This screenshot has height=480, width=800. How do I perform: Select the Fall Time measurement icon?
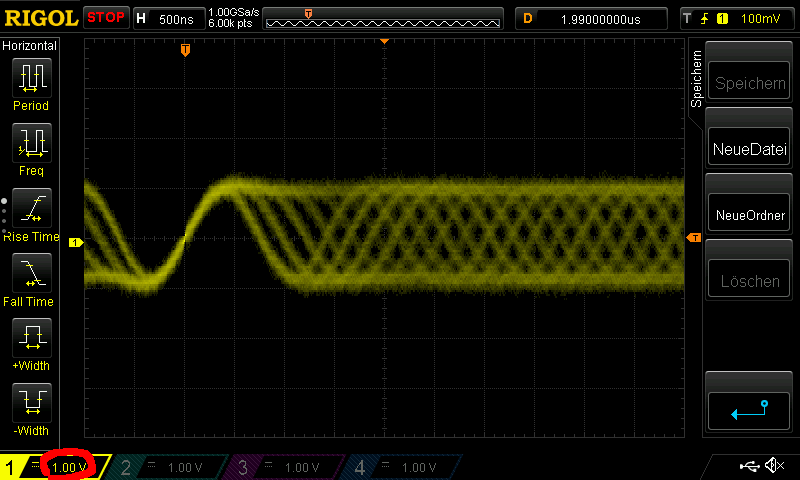32,272
